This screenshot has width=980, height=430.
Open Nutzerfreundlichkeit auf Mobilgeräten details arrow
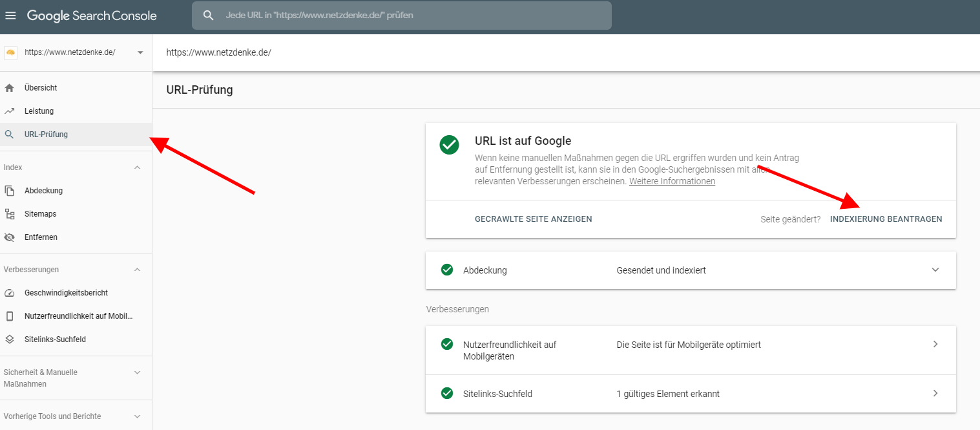click(935, 344)
